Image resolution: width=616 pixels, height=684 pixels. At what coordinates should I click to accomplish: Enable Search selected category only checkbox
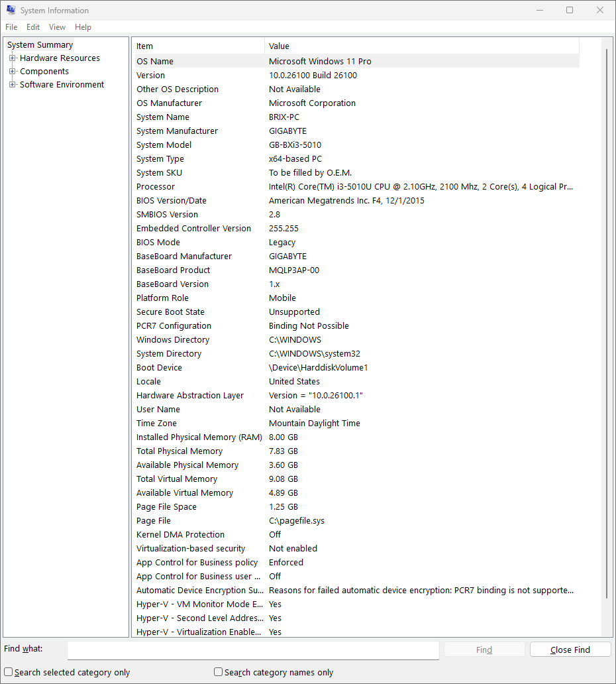point(9,672)
